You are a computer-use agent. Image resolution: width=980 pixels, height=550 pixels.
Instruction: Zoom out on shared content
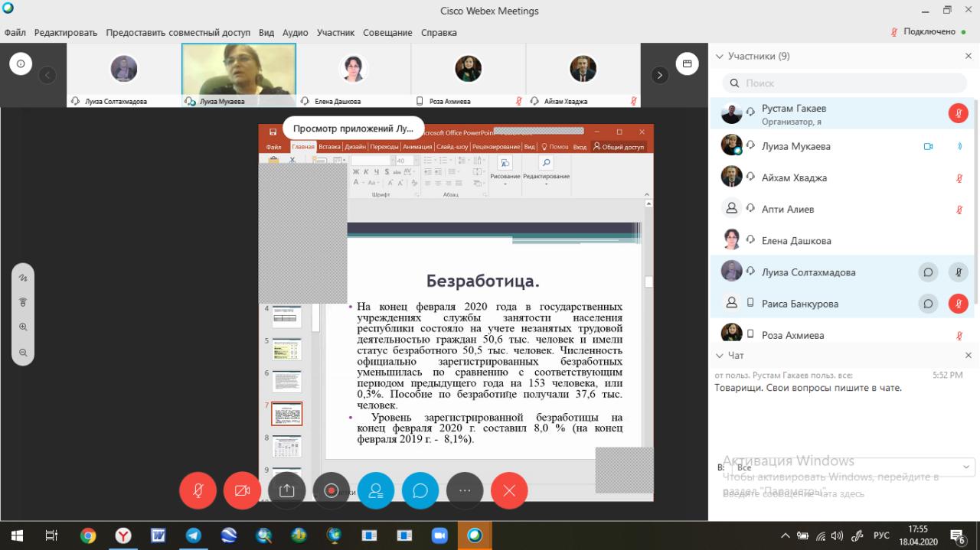tap(23, 353)
